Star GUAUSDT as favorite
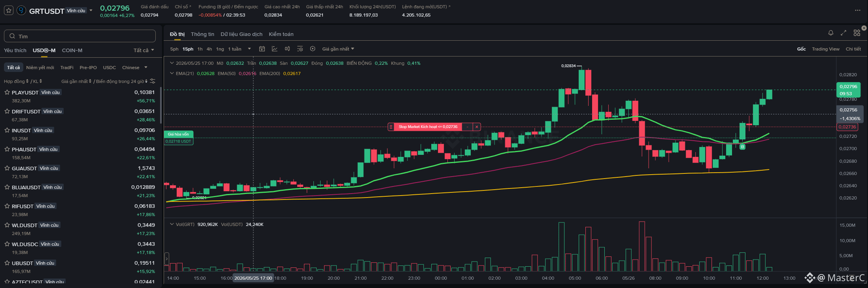 pyautogui.click(x=7, y=168)
